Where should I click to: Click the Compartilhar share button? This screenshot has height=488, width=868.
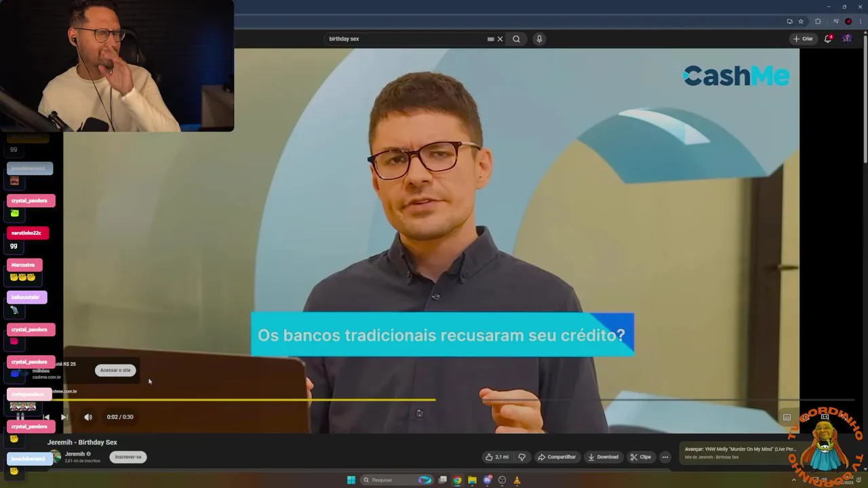[557, 457]
